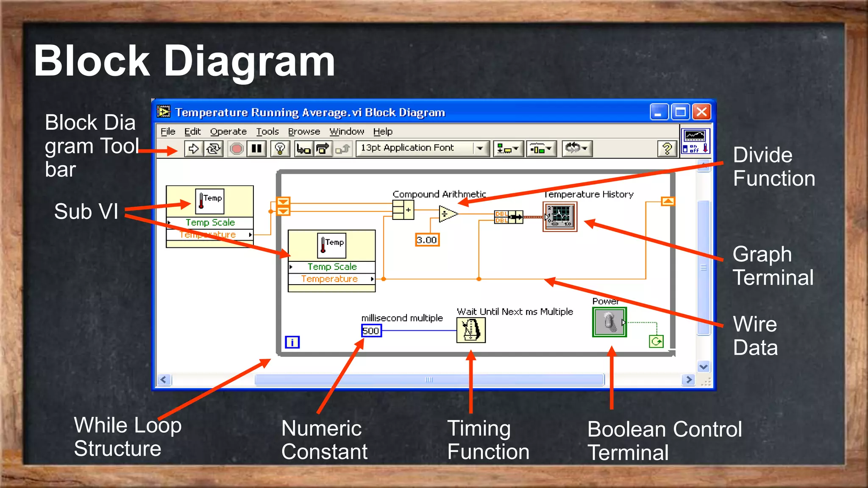Click Temperature output of inner subVI
This screenshot has height=488, width=868.
click(x=332, y=279)
